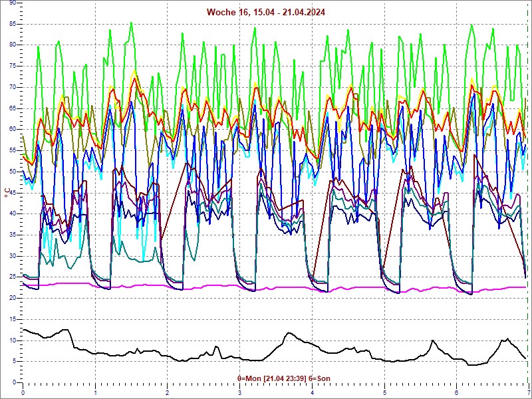Click the chart title "Woche 16, 15.04 - 21.04.2024"
This screenshot has width=532, height=399.
pyautogui.click(x=265, y=13)
